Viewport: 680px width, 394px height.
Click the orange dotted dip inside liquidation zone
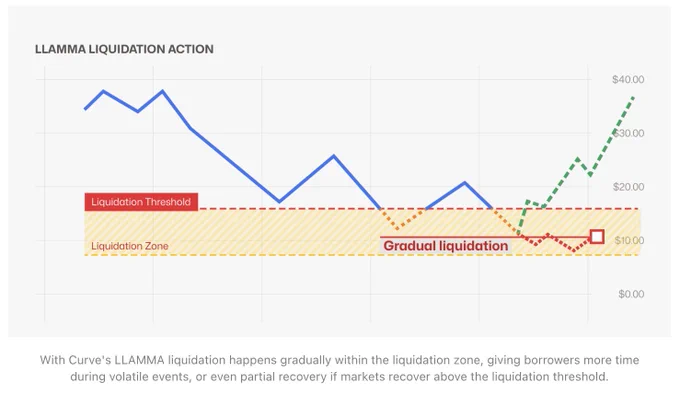tap(399, 228)
